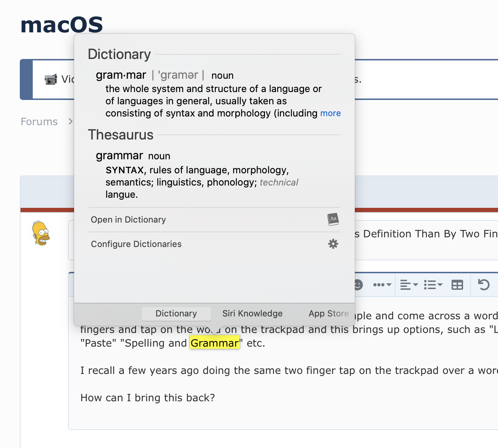This screenshot has height=448, width=498.
Task: Click the macOS page heading
Action: coord(62,25)
